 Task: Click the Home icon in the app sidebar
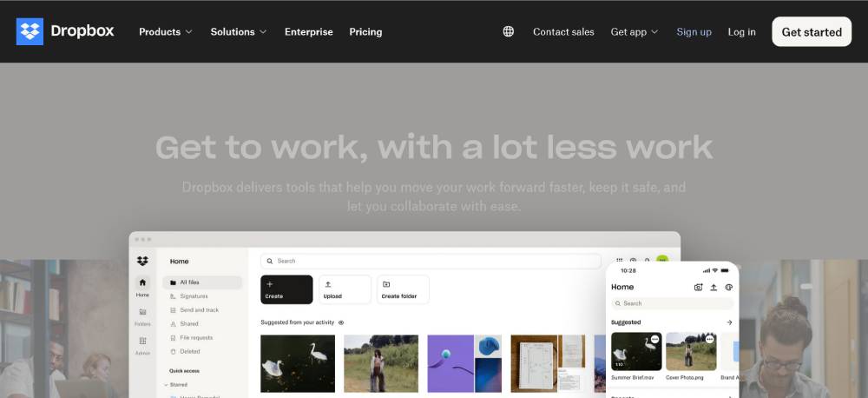(x=142, y=283)
